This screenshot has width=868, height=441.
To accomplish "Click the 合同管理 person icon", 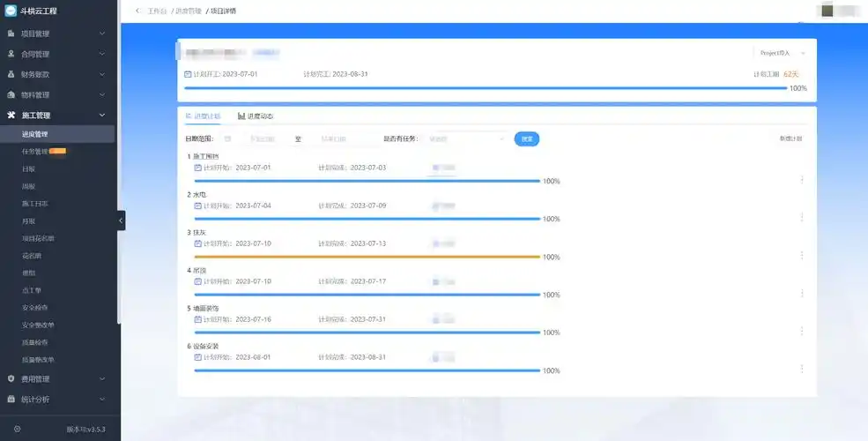I will (x=11, y=54).
